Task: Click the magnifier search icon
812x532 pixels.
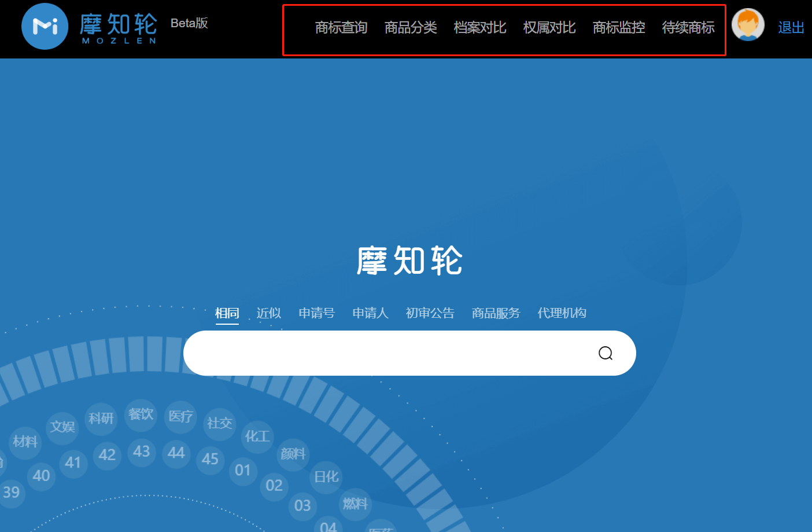Action: [605, 353]
